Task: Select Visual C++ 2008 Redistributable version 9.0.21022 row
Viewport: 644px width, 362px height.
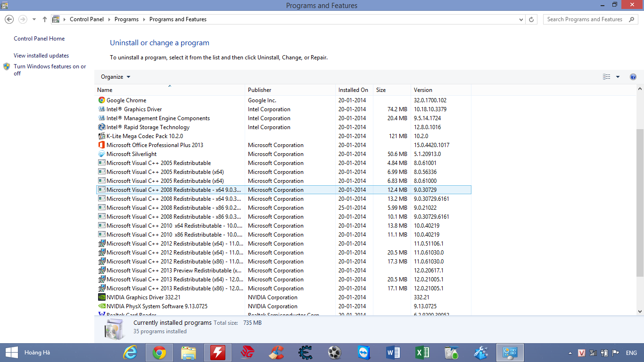Action: tap(283, 207)
